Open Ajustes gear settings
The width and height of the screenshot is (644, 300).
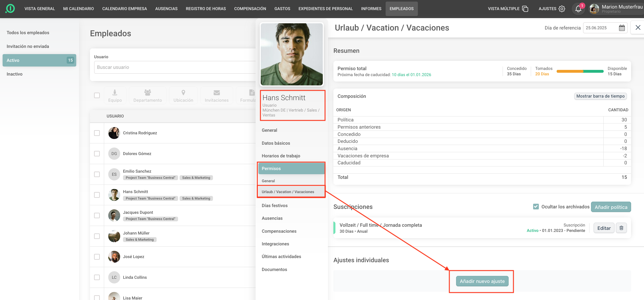(562, 9)
